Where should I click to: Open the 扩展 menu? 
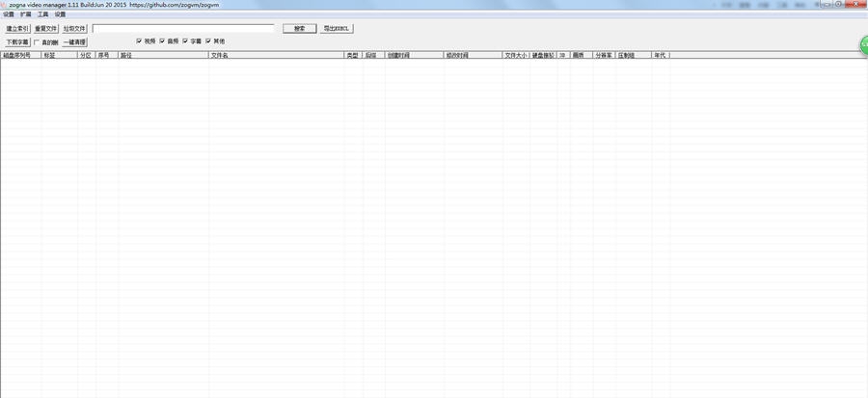(26, 14)
